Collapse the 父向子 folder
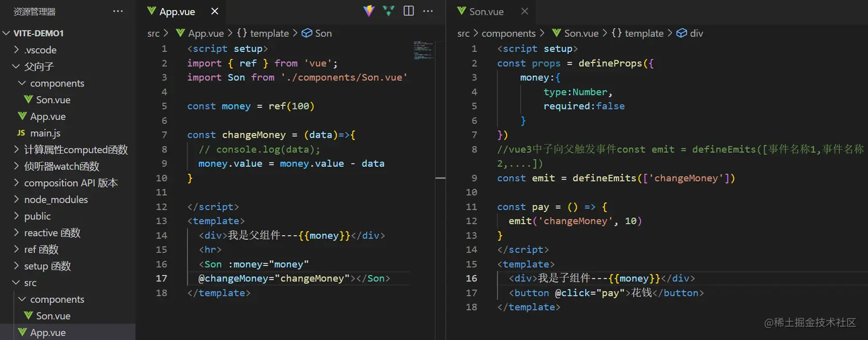868x340 pixels. [x=68, y=67]
